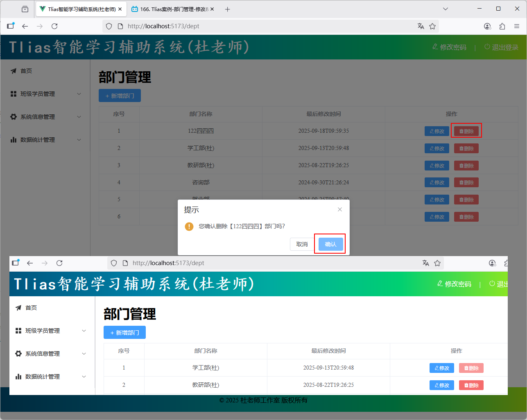The width and height of the screenshot is (527, 420).
Task: Click the browser reload page icon
Action: [x=54, y=26]
